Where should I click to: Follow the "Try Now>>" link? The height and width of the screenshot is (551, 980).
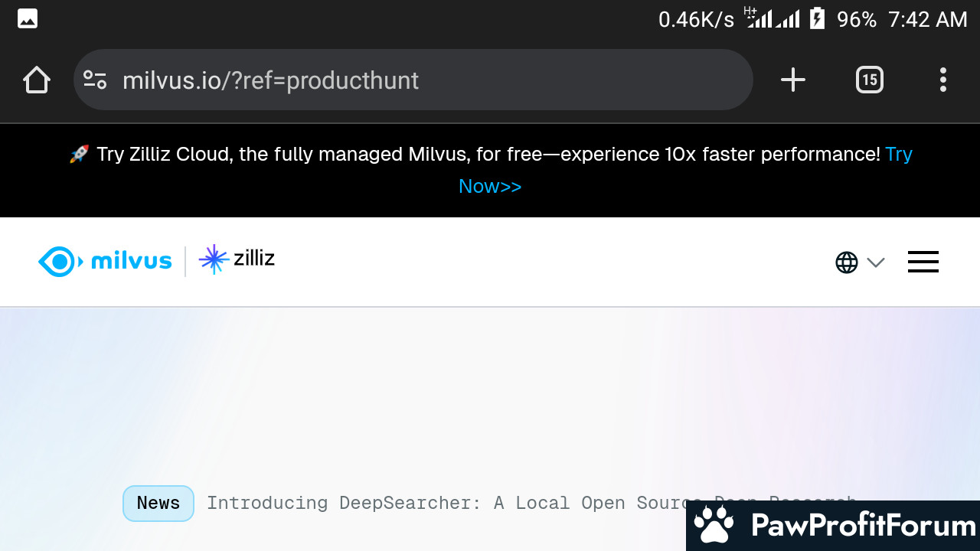[490, 187]
